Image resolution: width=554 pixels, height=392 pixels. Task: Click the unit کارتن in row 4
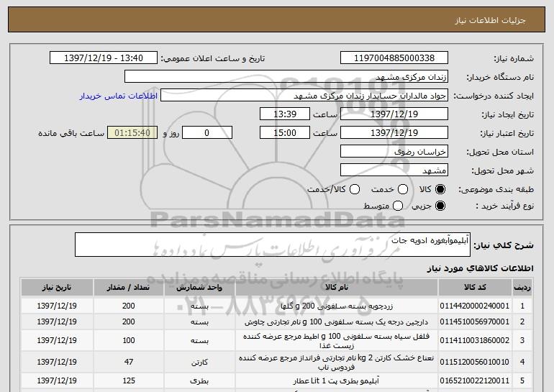coord(199,362)
